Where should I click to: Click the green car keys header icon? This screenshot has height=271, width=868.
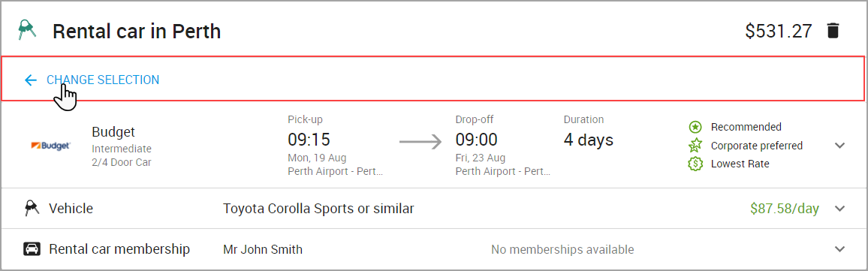coord(26,30)
